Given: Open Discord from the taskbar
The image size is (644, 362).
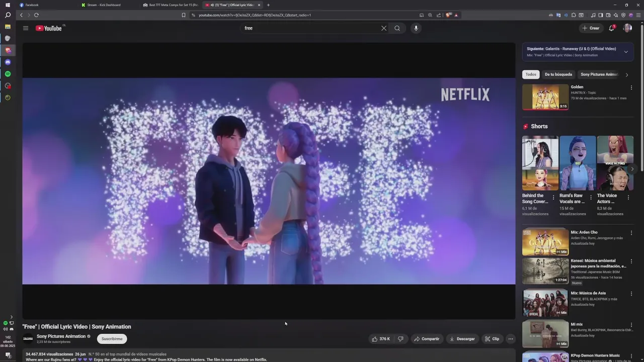Looking at the screenshot, I should click(8, 62).
